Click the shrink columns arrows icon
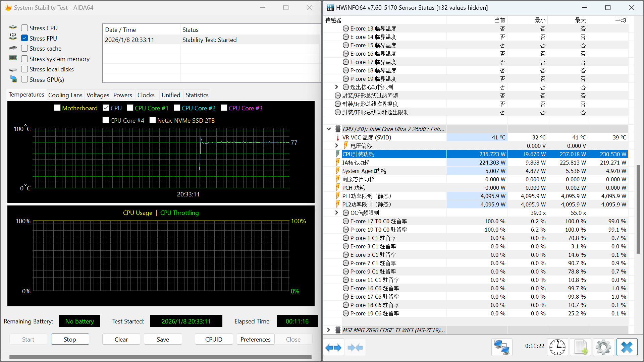Image resolution: width=644 pixels, height=362 pixels. 355,348
